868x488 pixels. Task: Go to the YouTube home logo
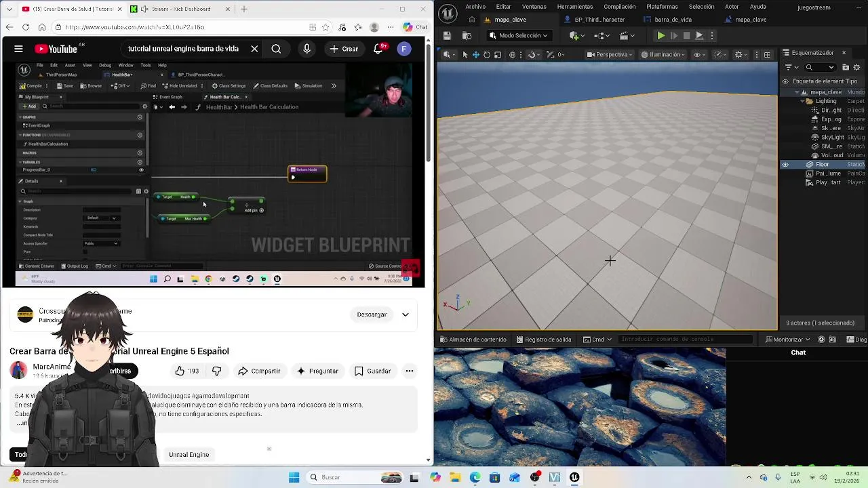[x=58, y=49]
